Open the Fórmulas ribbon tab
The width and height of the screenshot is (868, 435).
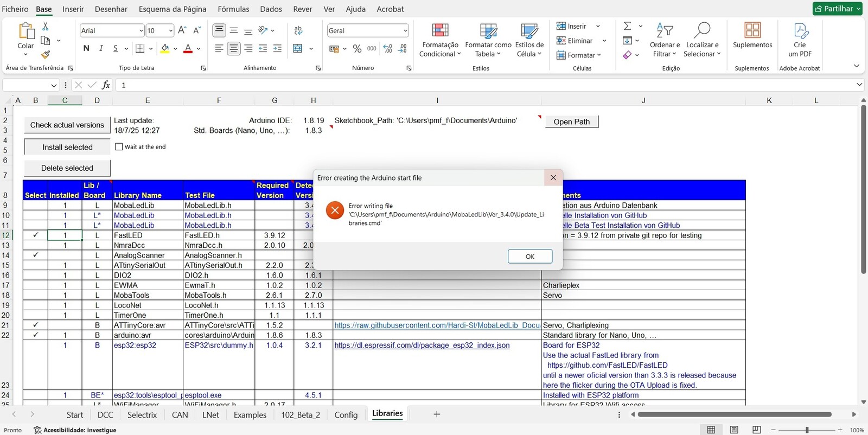(x=233, y=9)
